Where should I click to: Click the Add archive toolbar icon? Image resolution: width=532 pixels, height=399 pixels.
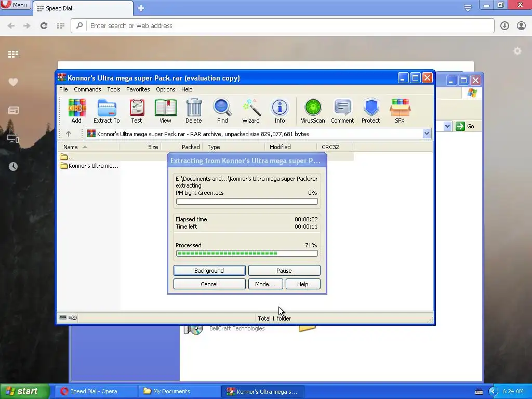pyautogui.click(x=76, y=111)
